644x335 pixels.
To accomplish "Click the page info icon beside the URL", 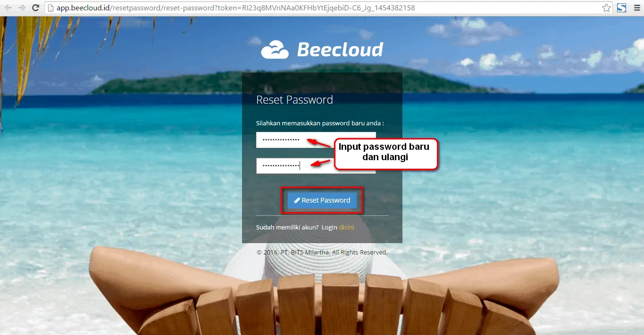I will [51, 8].
